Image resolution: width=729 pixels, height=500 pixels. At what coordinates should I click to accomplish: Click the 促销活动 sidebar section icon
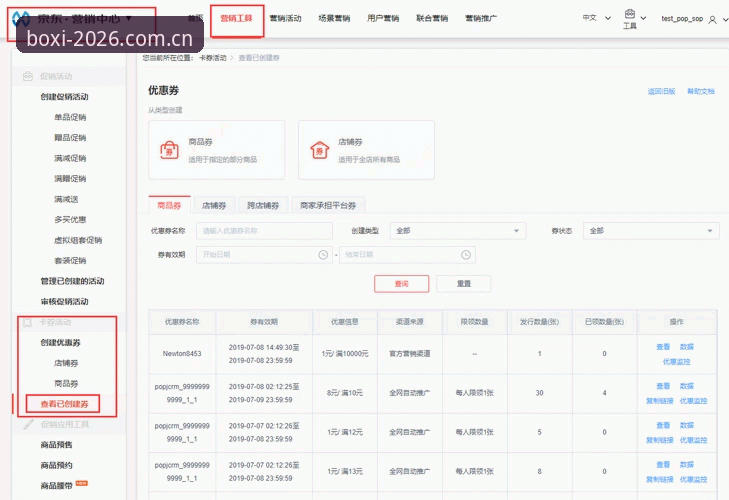coord(28,76)
